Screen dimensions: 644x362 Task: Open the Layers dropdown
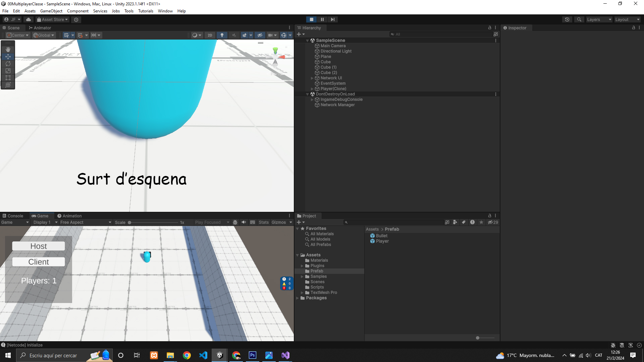(x=599, y=19)
